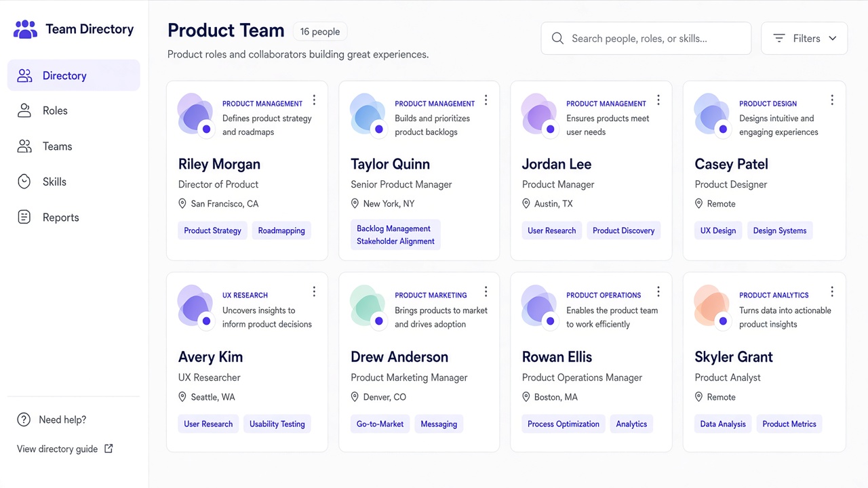The width and height of the screenshot is (868, 488).
Task: Click the Go-to-Market skill tag
Action: point(380,424)
